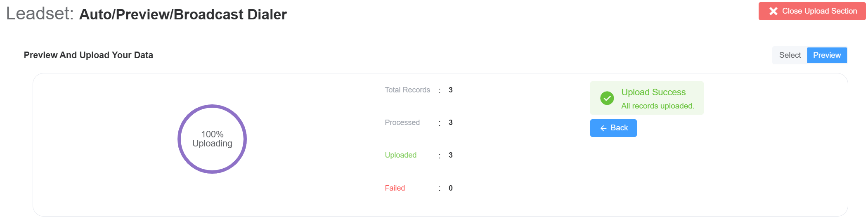Image resolution: width=868 pixels, height=224 pixels.
Task: Open the Preview tab
Action: point(827,55)
